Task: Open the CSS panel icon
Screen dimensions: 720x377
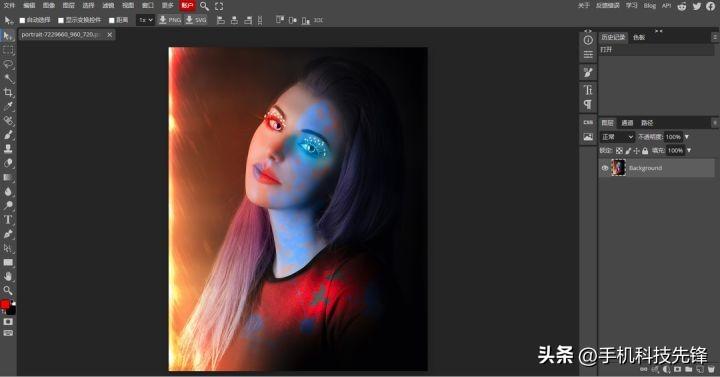Action: point(588,123)
